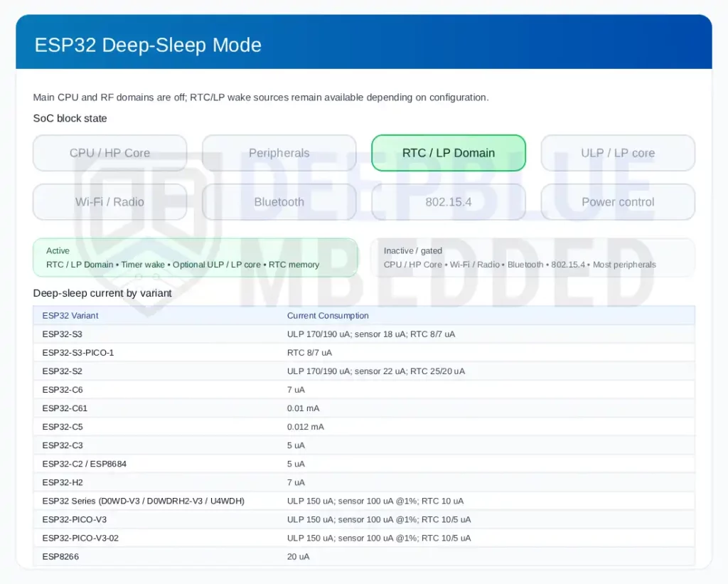Viewport: 728px width, 584px height.
Task: Select the CPU / HP Core block
Action: pos(110,153)
